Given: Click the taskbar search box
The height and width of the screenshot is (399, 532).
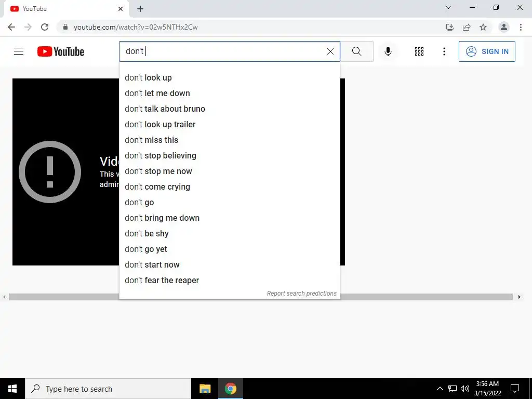Looking at the screenshot, I should (x=108, y=389).
